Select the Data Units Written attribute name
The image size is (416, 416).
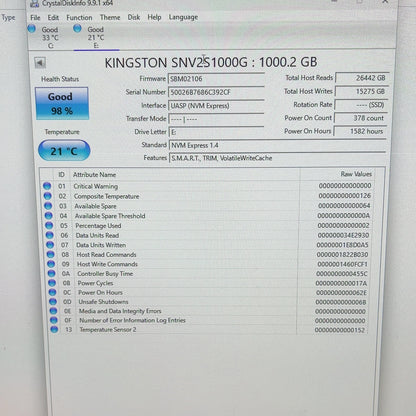pos(101,245)
